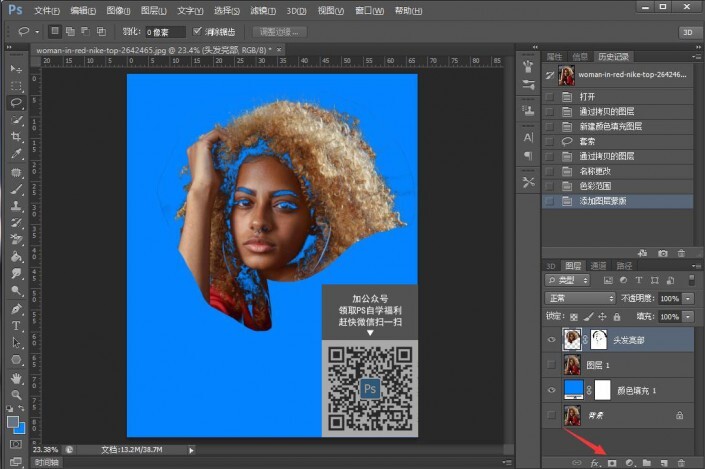
Task: Select the Move tool in the toolbox
Action: [x=16, y=68]
